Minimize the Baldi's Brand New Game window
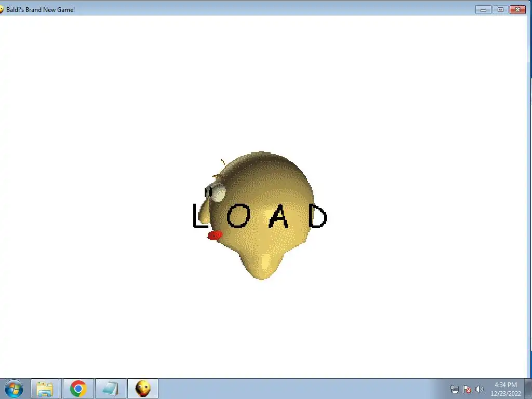Viewport: 532px width, 399px height. 483,10
